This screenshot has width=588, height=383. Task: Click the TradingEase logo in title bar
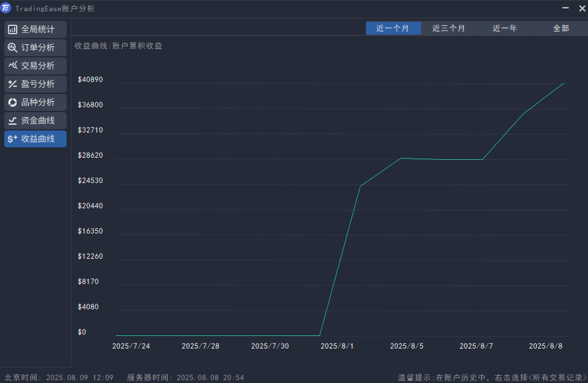tap(6, 8)
